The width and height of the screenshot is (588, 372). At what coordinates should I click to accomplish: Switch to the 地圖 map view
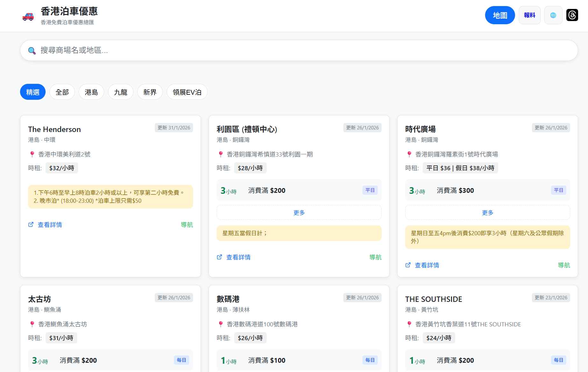click(500, 15)
